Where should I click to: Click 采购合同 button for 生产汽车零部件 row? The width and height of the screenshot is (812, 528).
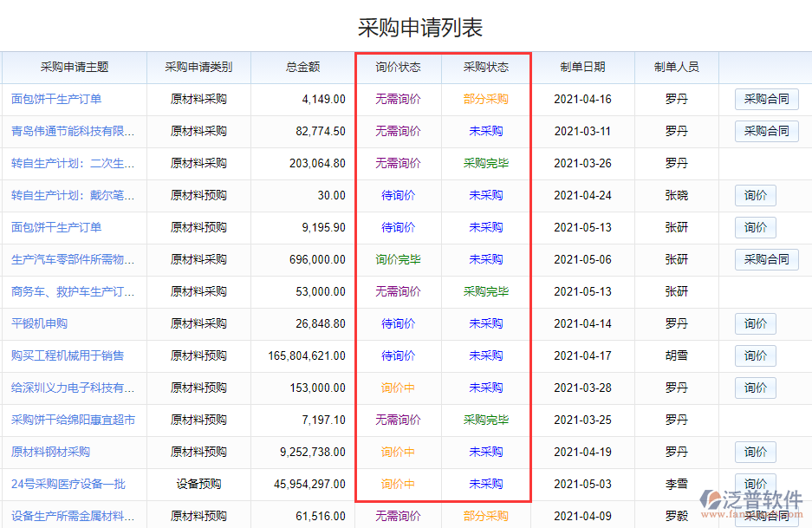tap(766, 259)
